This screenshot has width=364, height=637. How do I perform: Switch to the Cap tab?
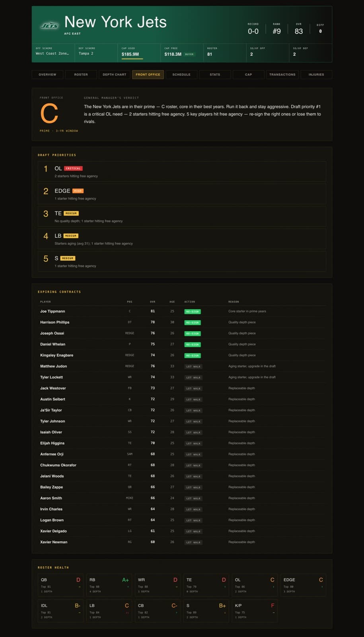pyautogui.click(x=249, y=74)
